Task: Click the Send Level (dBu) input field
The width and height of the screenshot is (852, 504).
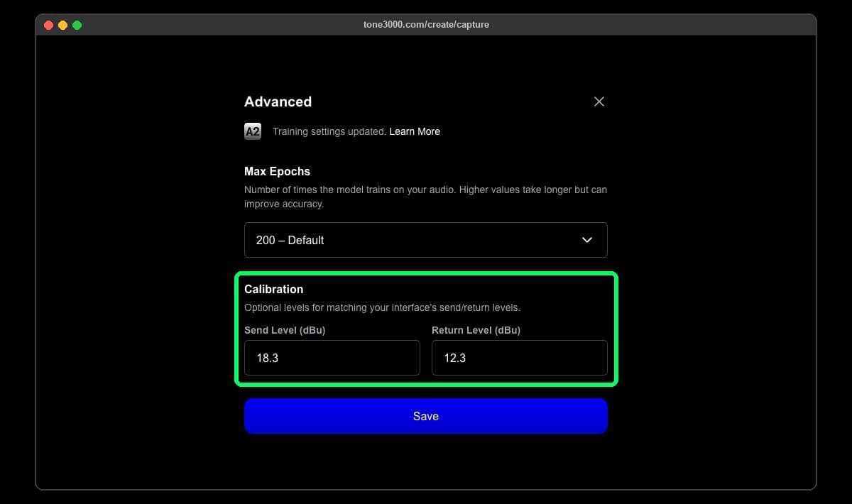Action: click(x=332, y=358)
